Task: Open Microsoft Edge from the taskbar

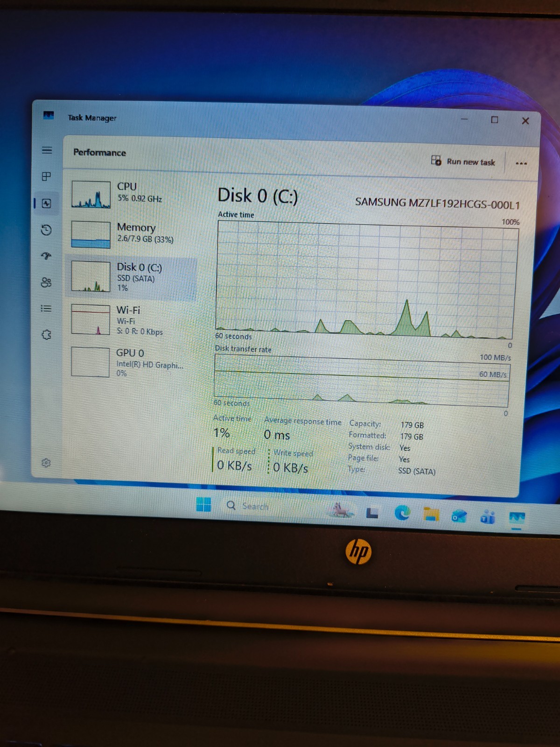Action: pos(402,513)
